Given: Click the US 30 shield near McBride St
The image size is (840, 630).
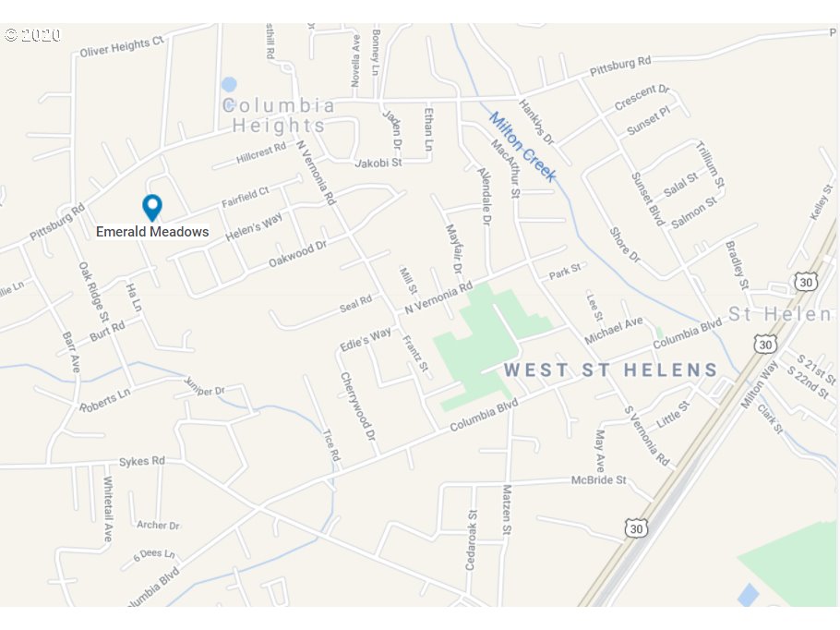Looking at the screenshot, I should 636,528.
